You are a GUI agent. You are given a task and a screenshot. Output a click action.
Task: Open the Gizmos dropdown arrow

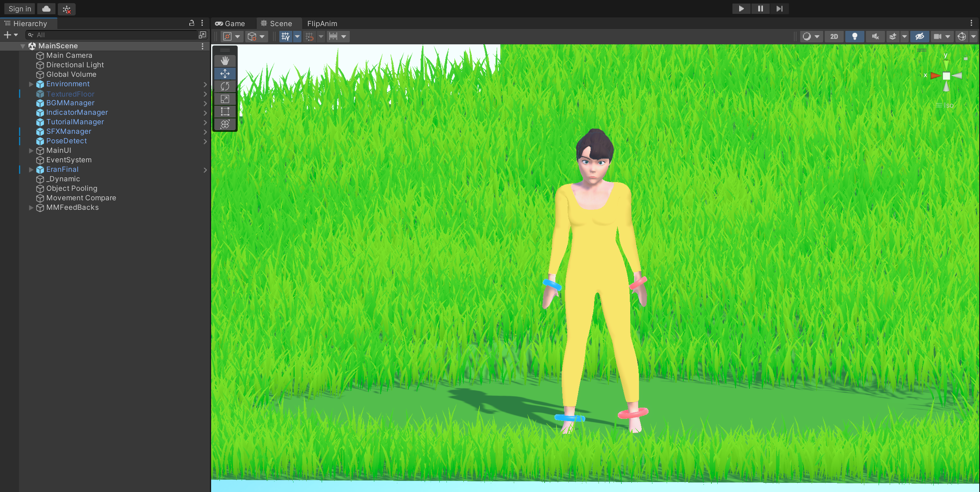pyautogui.click(x=973, y=36)
